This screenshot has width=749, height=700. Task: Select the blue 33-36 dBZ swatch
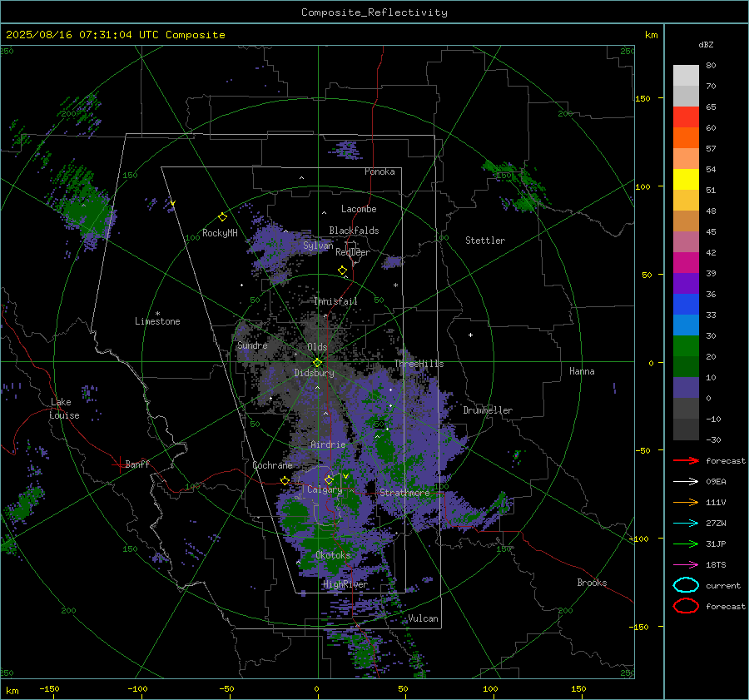686,304
